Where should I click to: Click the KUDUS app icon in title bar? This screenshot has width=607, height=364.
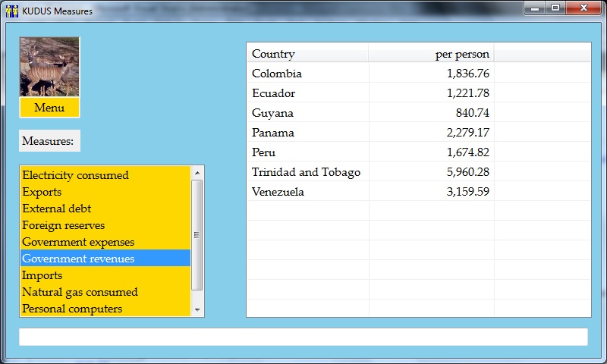11,11
